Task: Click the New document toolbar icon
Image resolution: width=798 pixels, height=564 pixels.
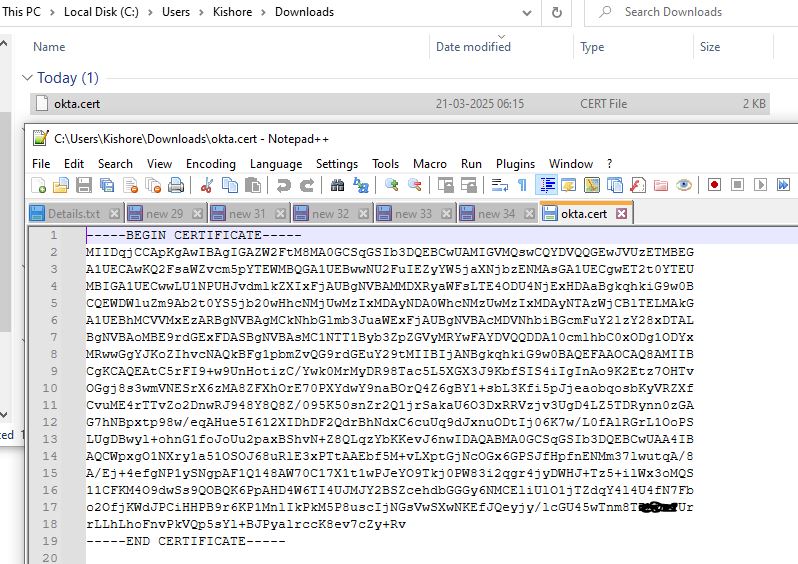Action: coord(39,185)
